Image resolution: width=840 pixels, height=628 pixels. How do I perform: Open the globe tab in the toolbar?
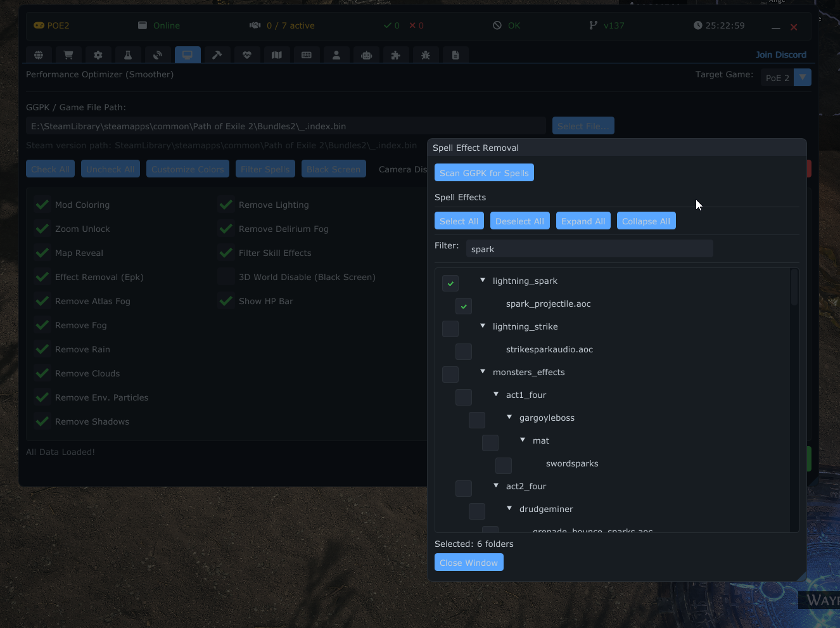[39, 55]
